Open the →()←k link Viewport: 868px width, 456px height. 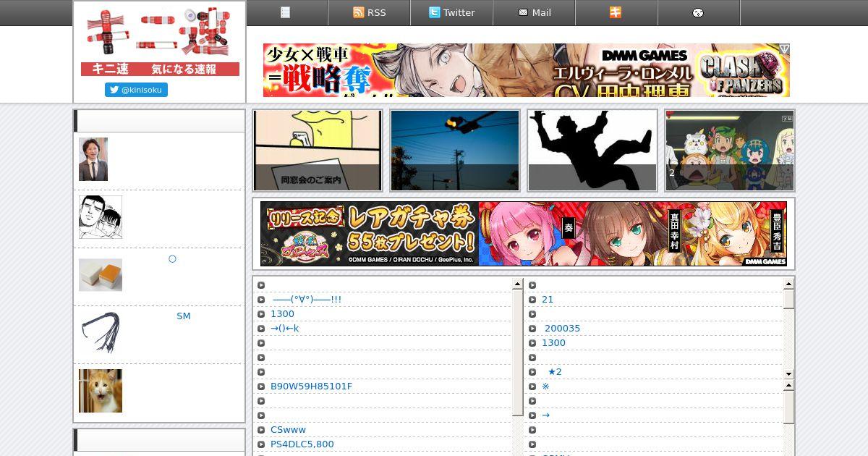coord(285,328)
